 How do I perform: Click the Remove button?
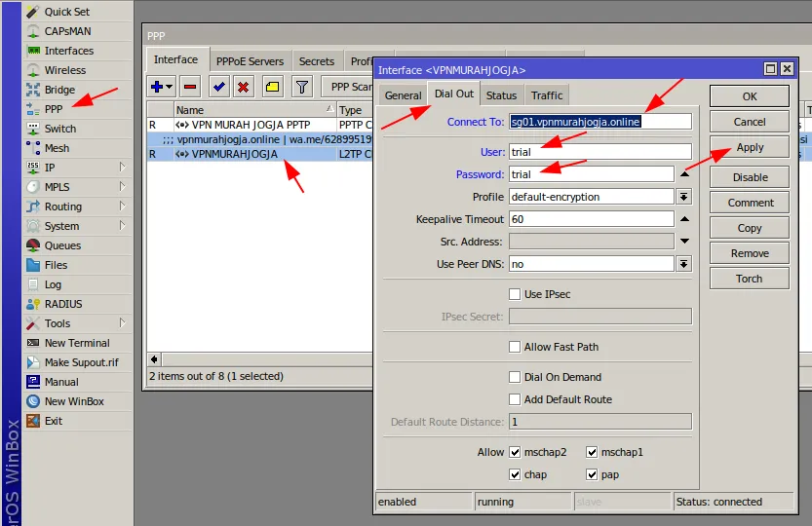[x=750, y=253]
